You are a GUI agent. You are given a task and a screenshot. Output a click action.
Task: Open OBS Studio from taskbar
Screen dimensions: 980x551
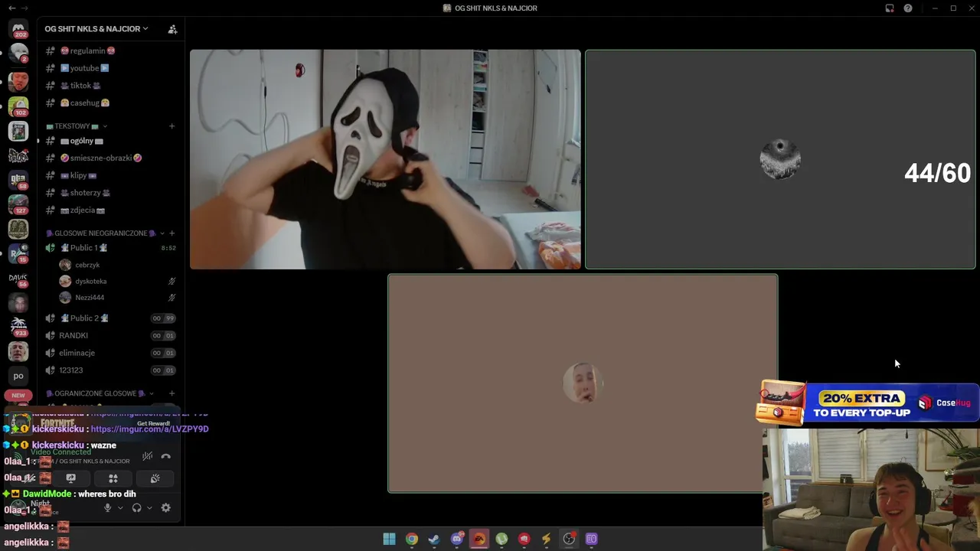point(569,540)
